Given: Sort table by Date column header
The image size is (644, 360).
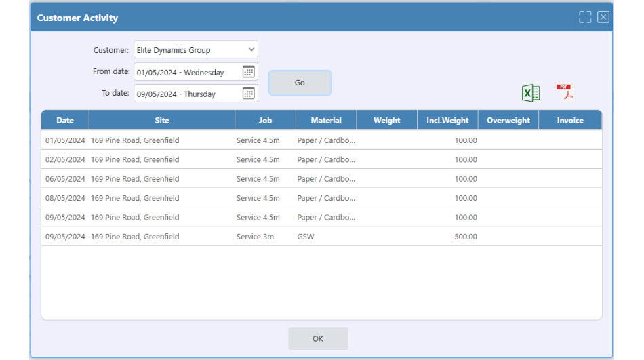Looking at the screenshot, I should (x=65, y=121).
